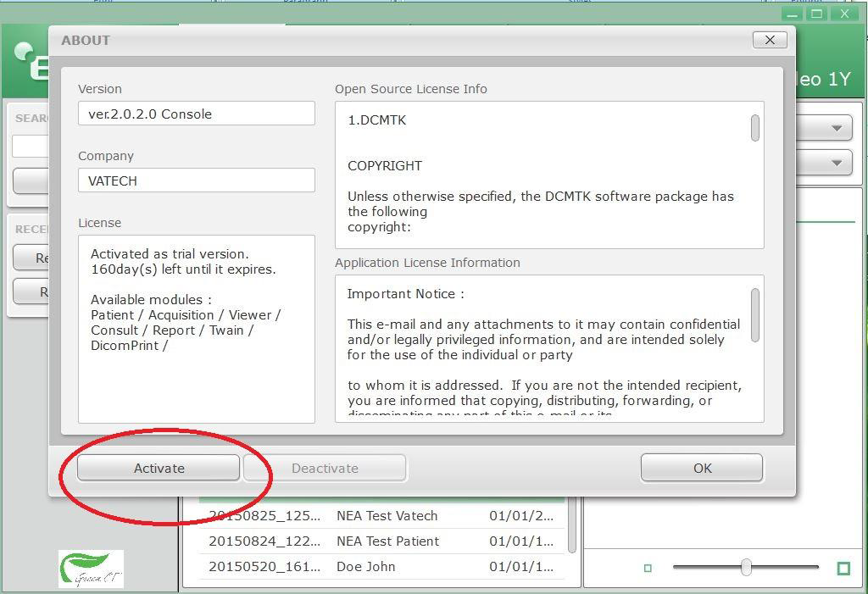Click the Deactivate button
Image resolution: width=868 pixels, height=594 pixels.
coord(325,469)
